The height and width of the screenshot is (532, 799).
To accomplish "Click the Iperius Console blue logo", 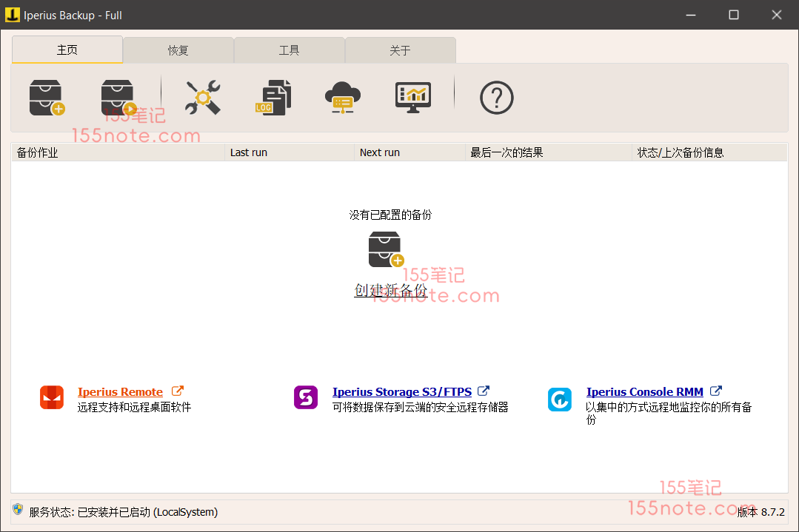I will click(560, 400).
